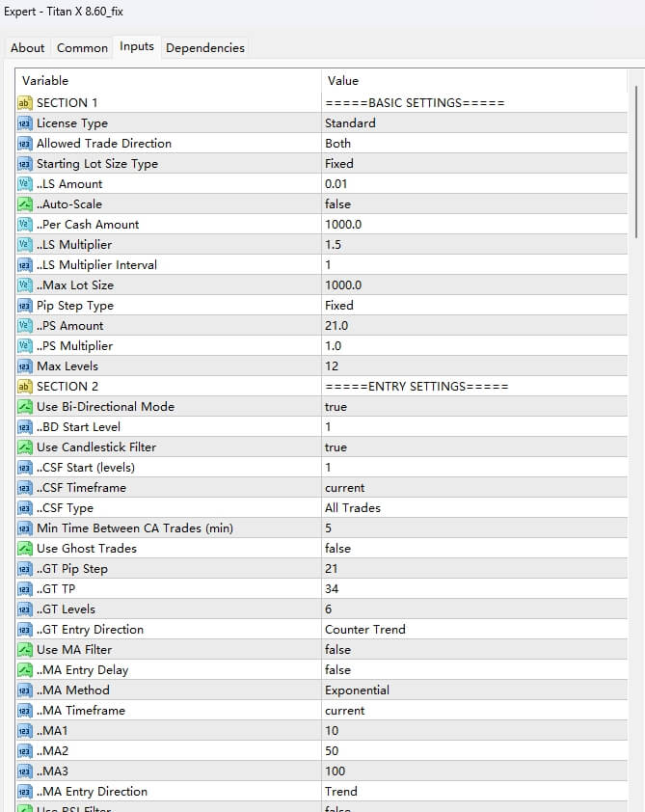Select the =====ENTRY SETTINGS===== value
The image size is (645, 812).
click(417, 387)
